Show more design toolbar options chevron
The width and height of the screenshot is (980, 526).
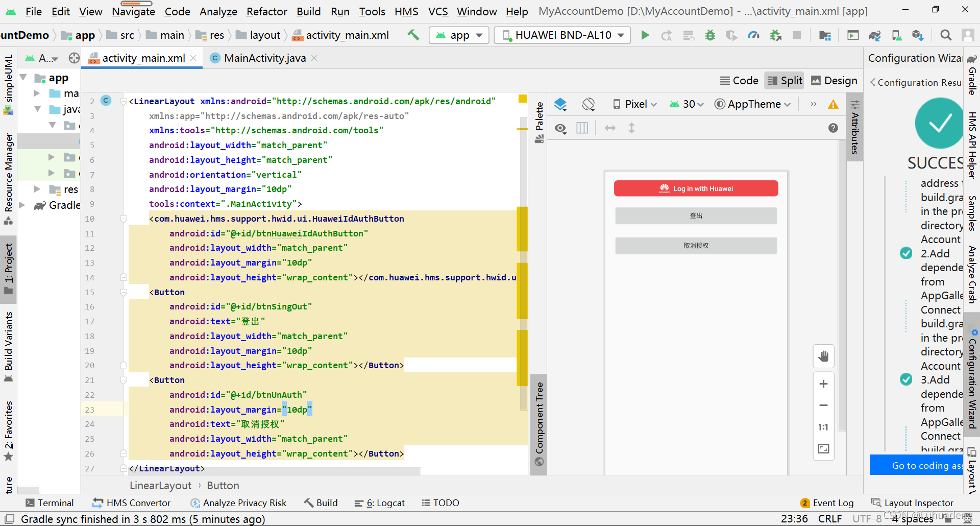814,104
